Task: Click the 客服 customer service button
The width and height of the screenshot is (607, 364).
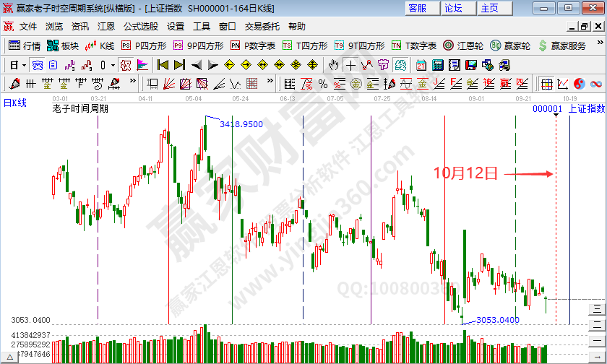Action: 417,8
